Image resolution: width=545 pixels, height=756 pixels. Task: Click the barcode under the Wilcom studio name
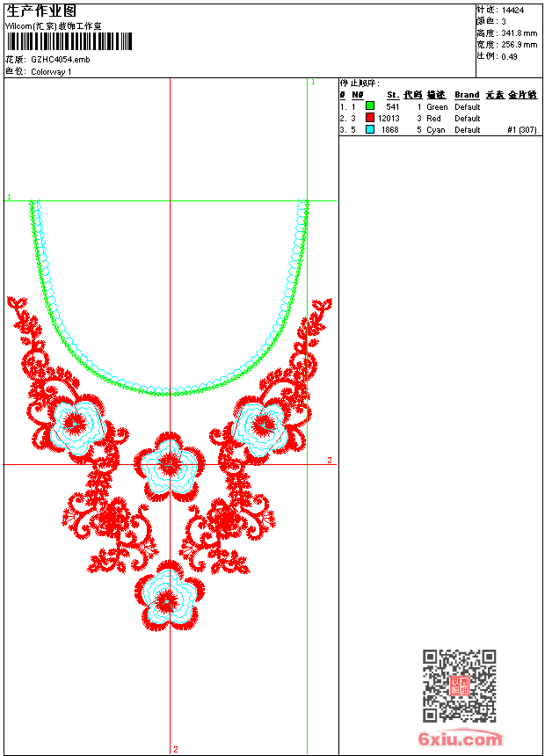(69, 41)
